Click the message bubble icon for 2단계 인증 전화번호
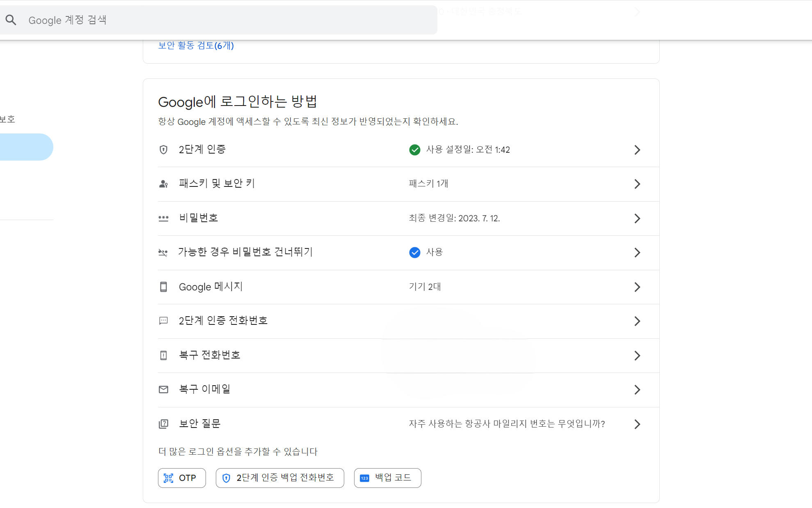This screenshot has width=812, height=508. coord(163,321)
